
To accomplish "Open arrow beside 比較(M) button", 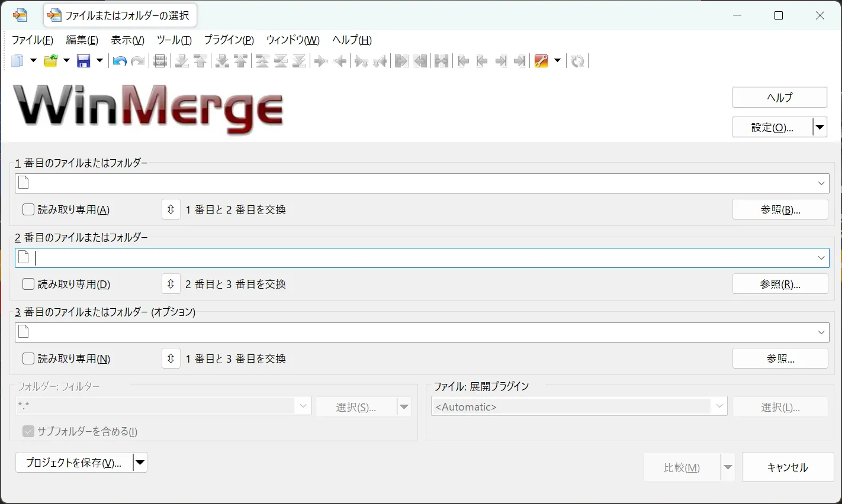I will (728, 467).
